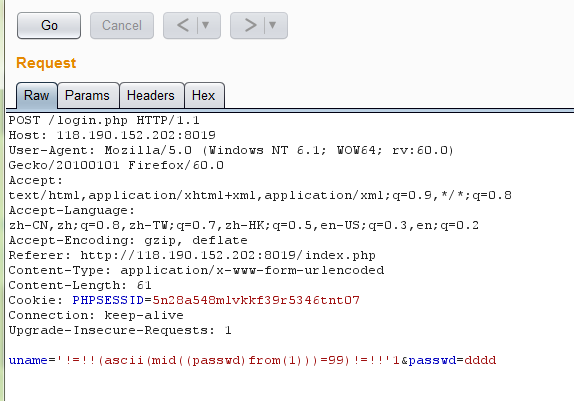Click the Upgrade-Insecure-Requests: 1 line

[x=120, y=330]
